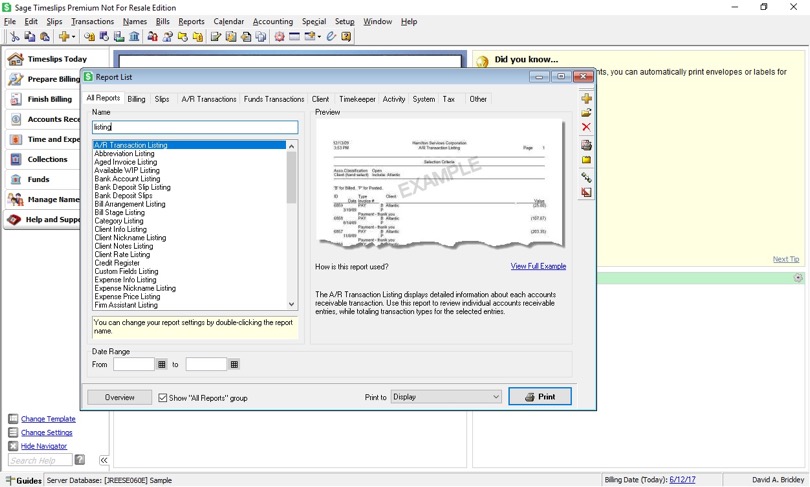Viewport: 810px width, 487px height.
Task: Collapse navigator with double-arrow button
Action: [104, 460]
